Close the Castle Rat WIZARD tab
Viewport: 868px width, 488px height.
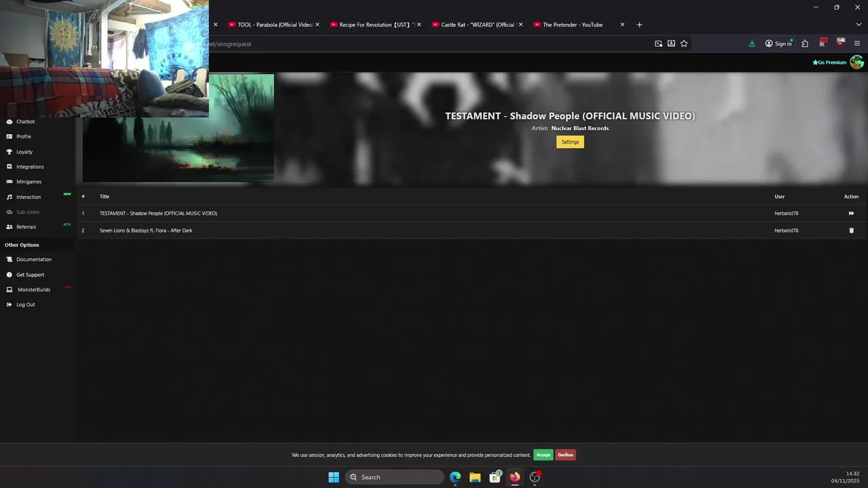point(521,24)
